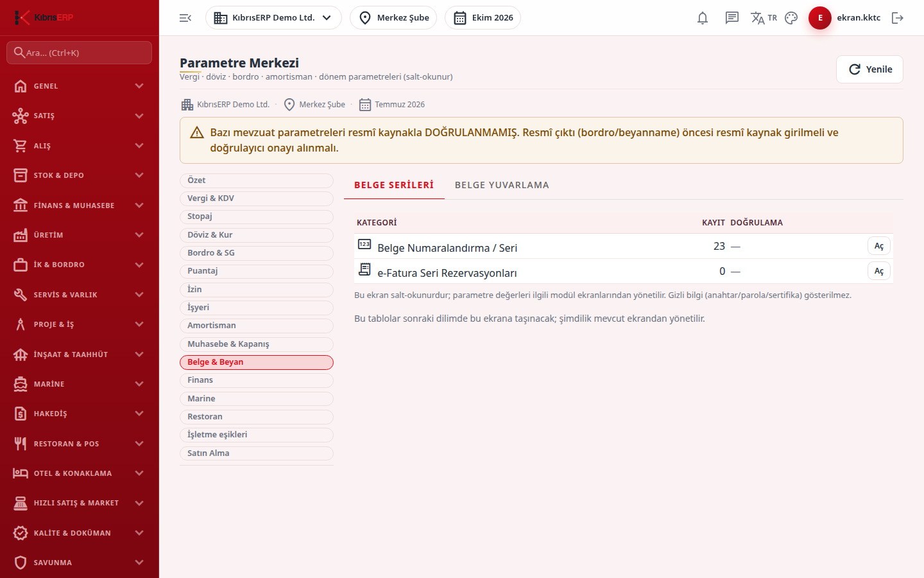Open the notifications bell icon
Screen dimensions: 924x578
tap(703, 18)
